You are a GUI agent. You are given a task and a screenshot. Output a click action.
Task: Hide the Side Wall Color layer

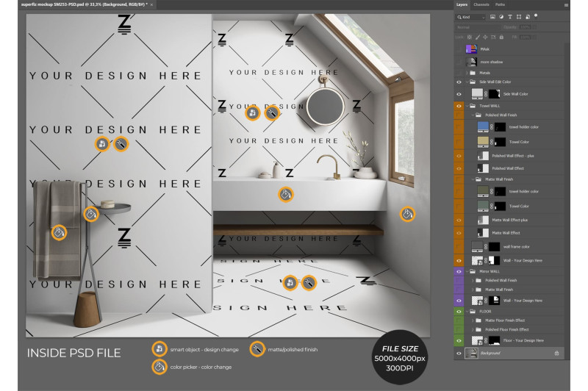(x=459, y=94)
